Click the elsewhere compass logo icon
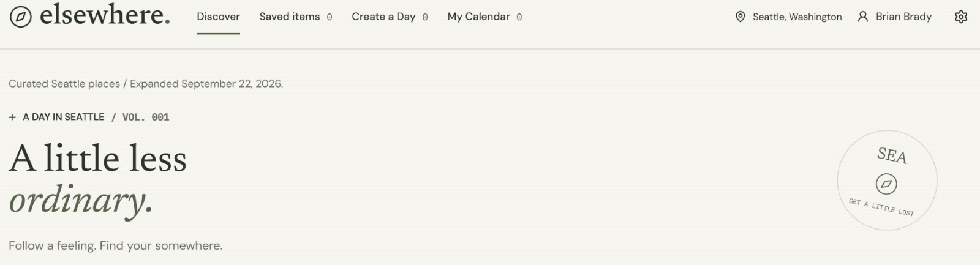 (20, 17)
